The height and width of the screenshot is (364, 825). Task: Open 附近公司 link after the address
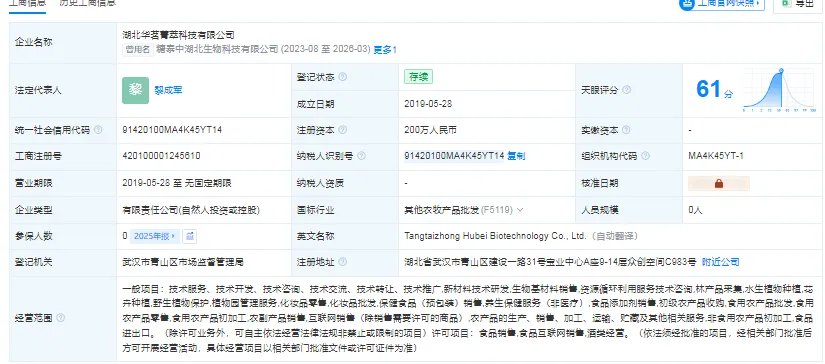(720, 262)
